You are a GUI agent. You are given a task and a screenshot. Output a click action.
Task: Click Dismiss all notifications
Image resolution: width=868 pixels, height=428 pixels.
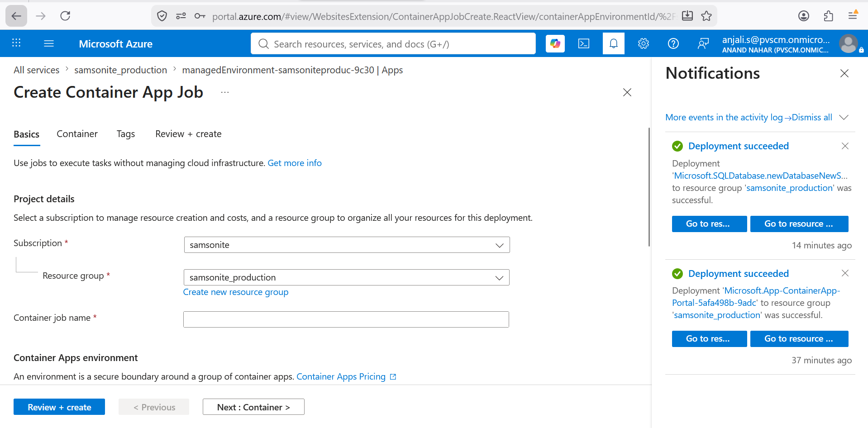pyautogui.click(x=812, y=117)
